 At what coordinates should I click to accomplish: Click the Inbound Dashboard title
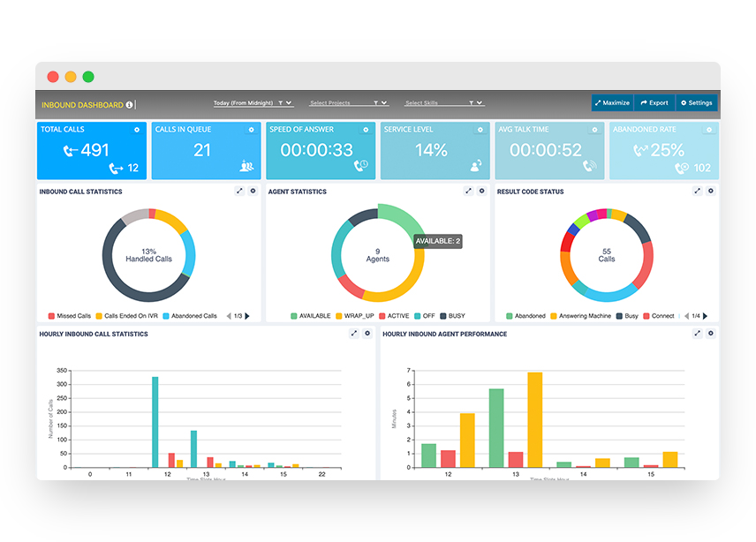click(x=82, y=104)
